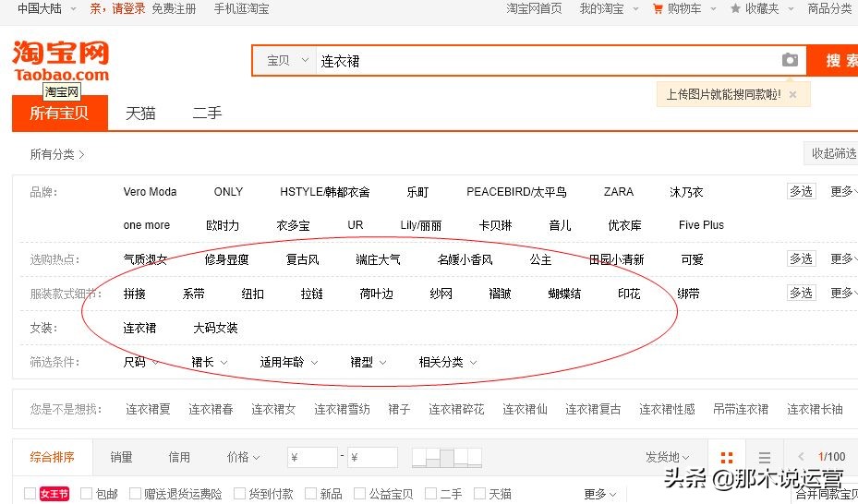Open the 免费注册 link

(174, 8)
